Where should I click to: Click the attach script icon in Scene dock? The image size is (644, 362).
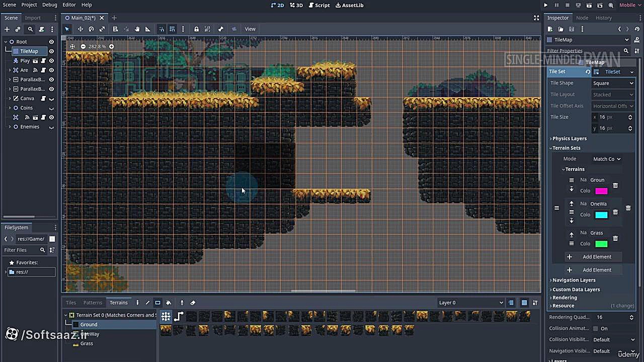click(x=42, y=29)
